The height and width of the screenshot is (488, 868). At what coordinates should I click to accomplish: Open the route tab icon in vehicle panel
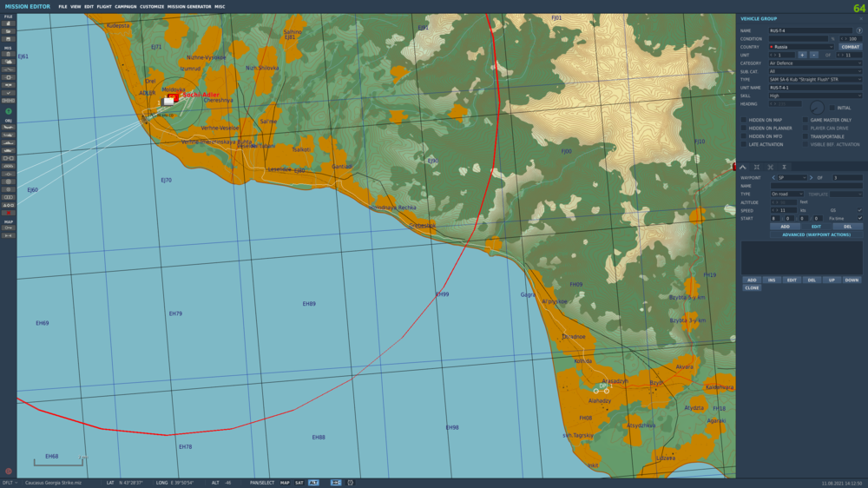click(x=743, y=167)
